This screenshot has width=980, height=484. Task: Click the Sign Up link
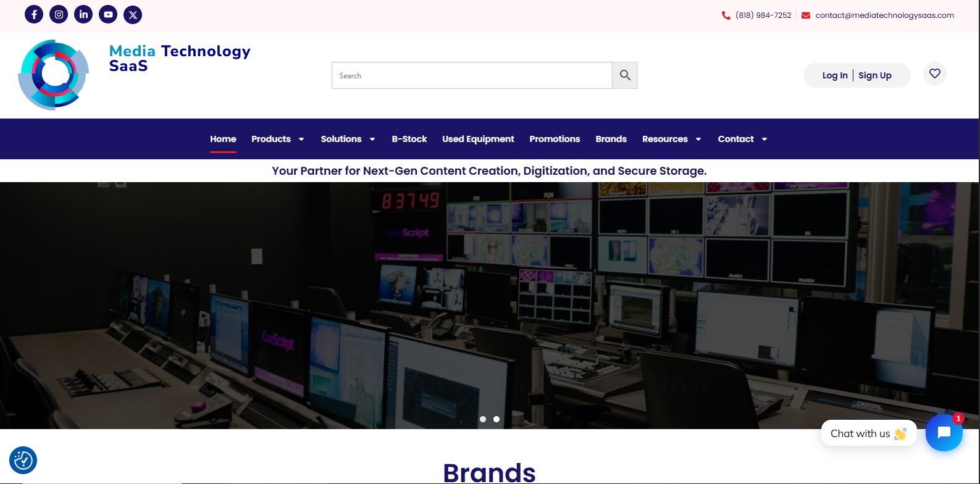(875, 75)
